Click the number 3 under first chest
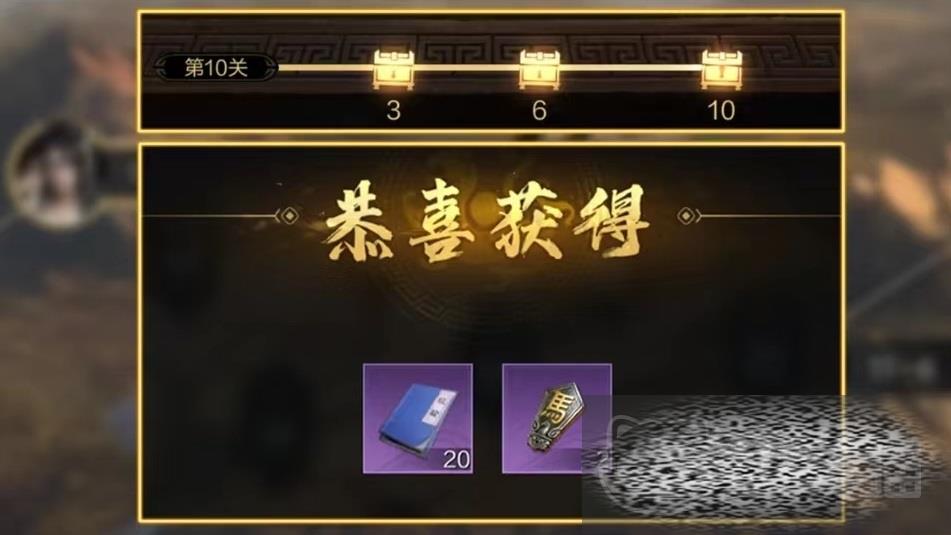The height and width of the screenshot is (535, 951). [394, 110]
